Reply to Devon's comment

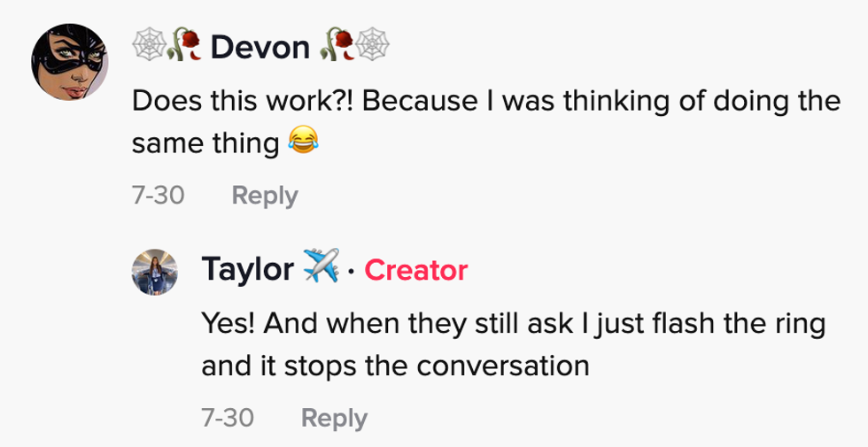(x=265, y=196)
